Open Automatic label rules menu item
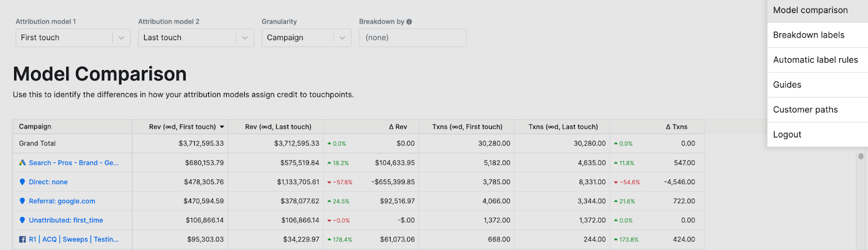This screenshot has width=868, height=250. click(815, 60)
